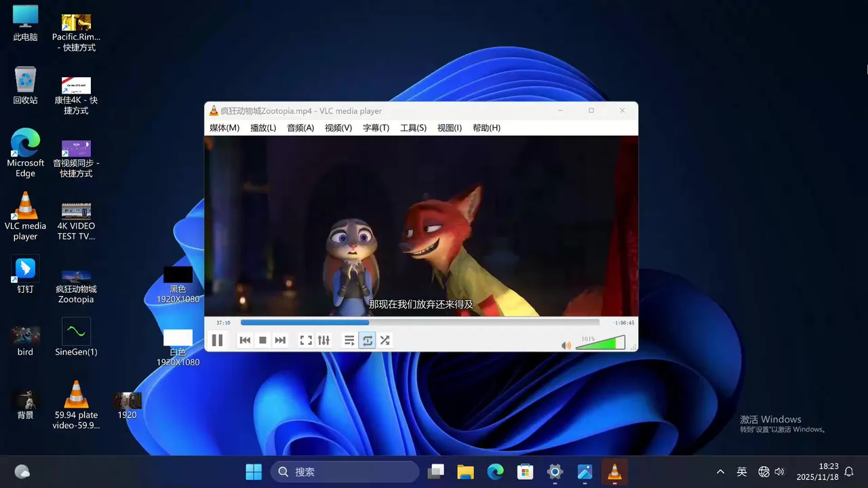Skip to next media in VLC
Image resolution: width=868 pixels, height=488 pixels.
click(280, 340)
